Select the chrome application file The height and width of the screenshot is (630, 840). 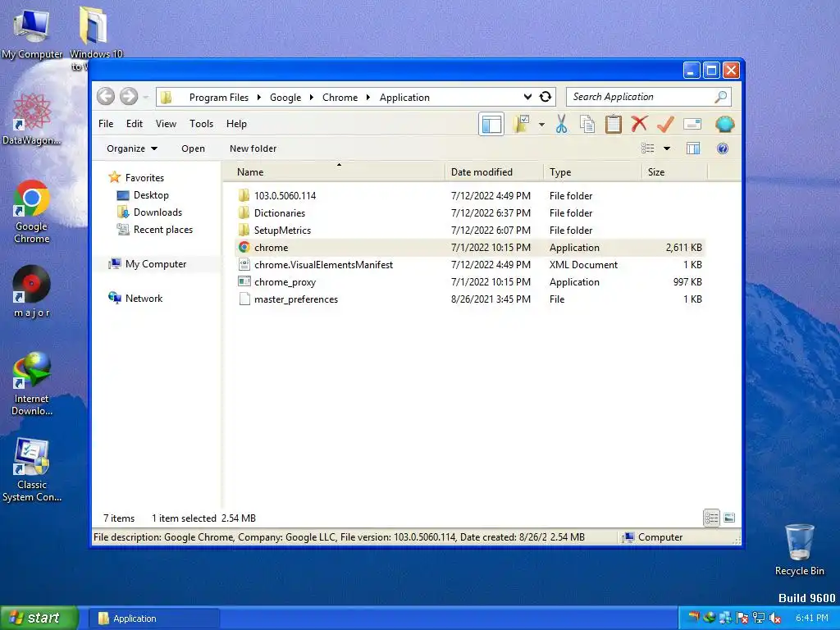tap(469, 247)
